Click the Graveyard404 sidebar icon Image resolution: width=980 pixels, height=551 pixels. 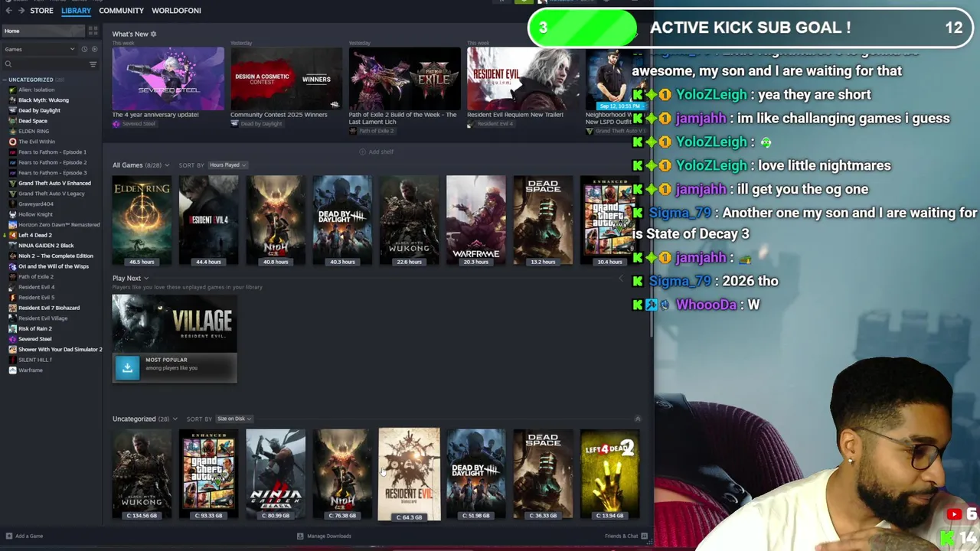point(12,204)
